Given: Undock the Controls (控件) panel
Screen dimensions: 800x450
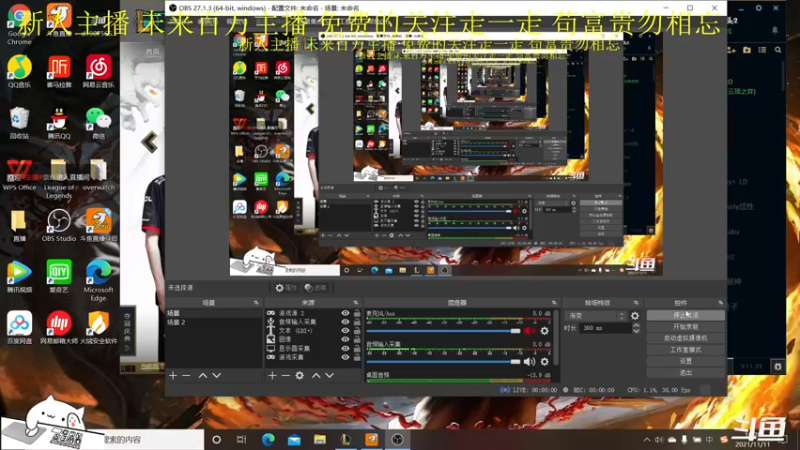Looking at the screenshot, I should point(720,303).
